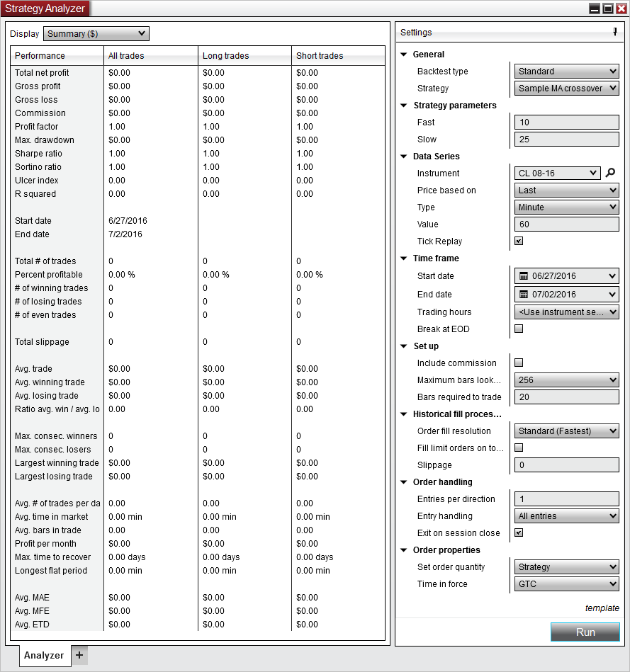Open the Instrument CL 08-16 dropdown

click(x=557, y=173)
